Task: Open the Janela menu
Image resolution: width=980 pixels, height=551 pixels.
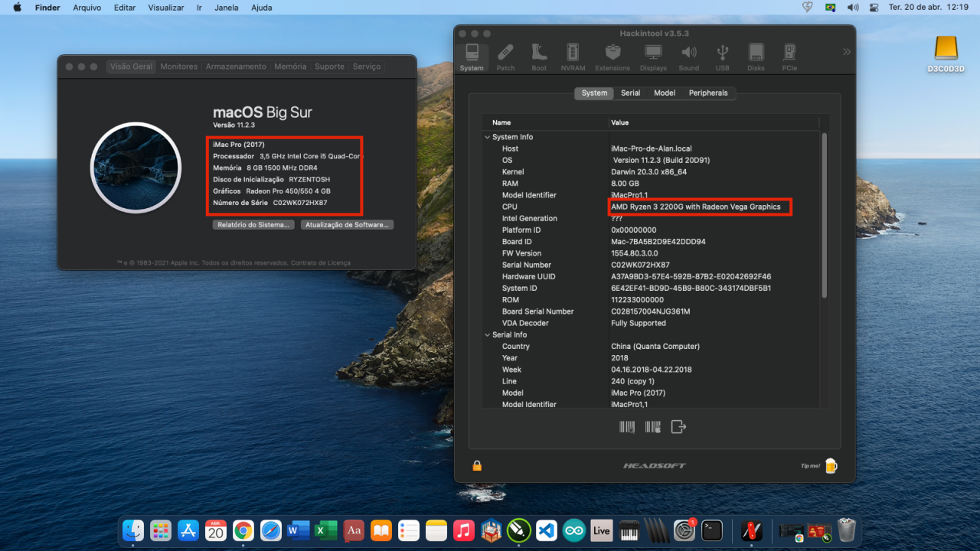Action: pos(226,7)
